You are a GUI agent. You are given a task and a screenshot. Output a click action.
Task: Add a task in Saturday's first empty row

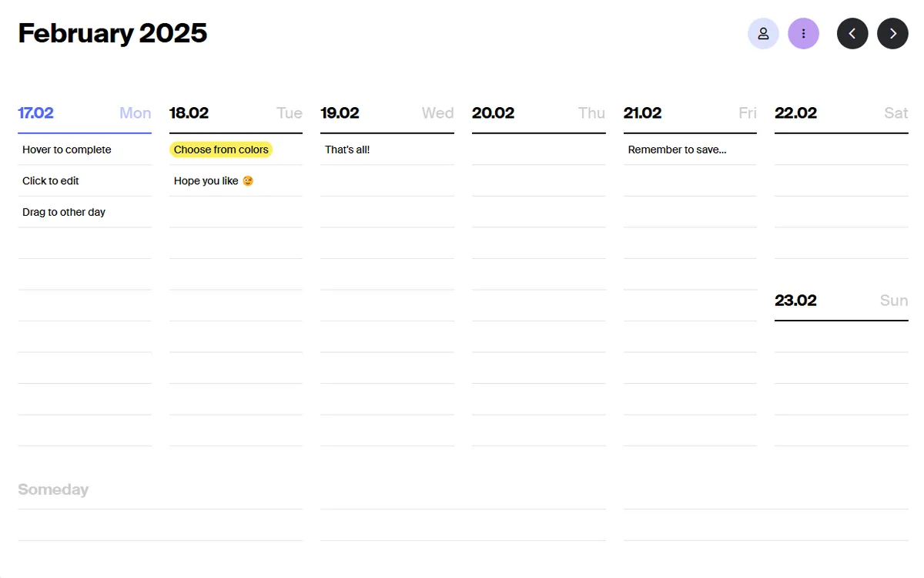click(841, 150)
